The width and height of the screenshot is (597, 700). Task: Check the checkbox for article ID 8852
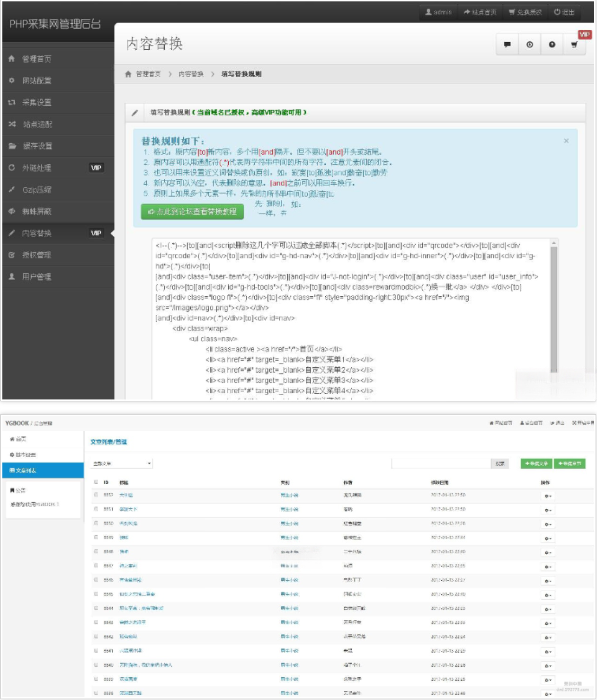click(x=96, y=495)
